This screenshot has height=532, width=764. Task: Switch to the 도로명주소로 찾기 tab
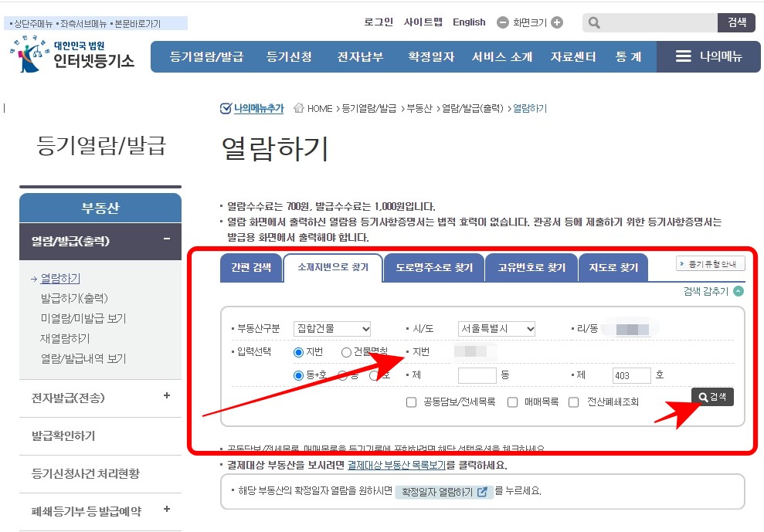433,268
